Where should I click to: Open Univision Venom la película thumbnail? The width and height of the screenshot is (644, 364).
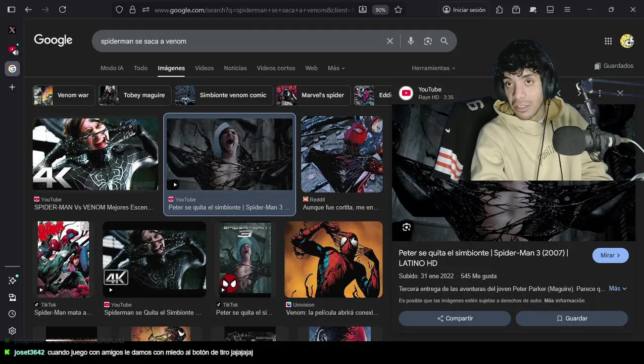click(333, 259)
